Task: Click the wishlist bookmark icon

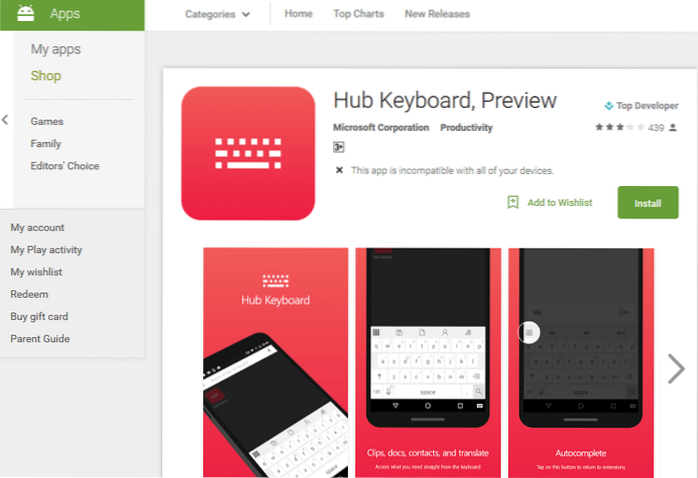Action: pos(513,203)
